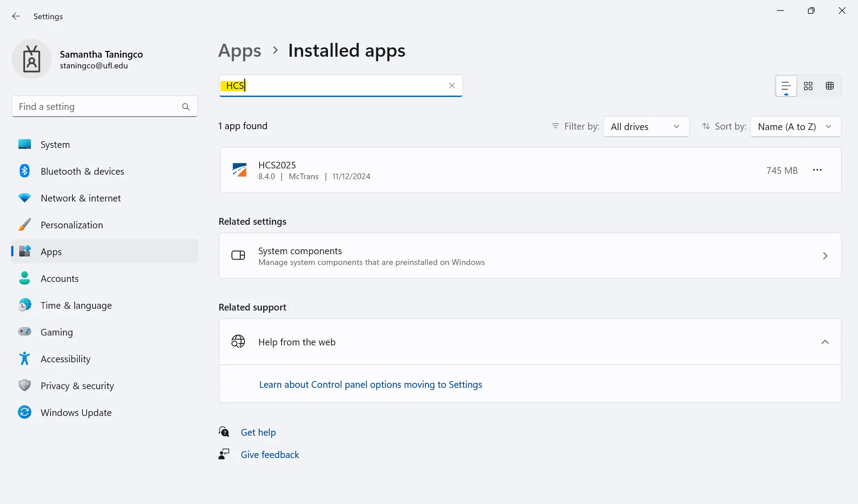
Task: Click the Find a setting search icon
Action: coord(186,107)
